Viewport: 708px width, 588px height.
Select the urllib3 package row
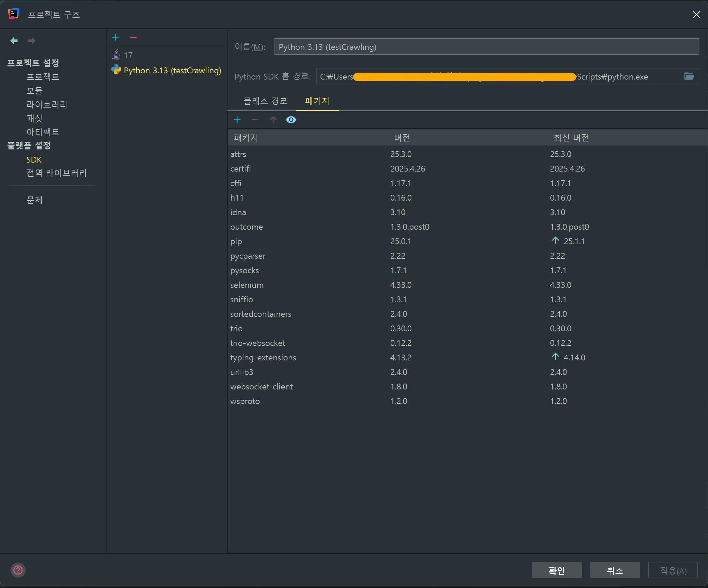[468, 372]
